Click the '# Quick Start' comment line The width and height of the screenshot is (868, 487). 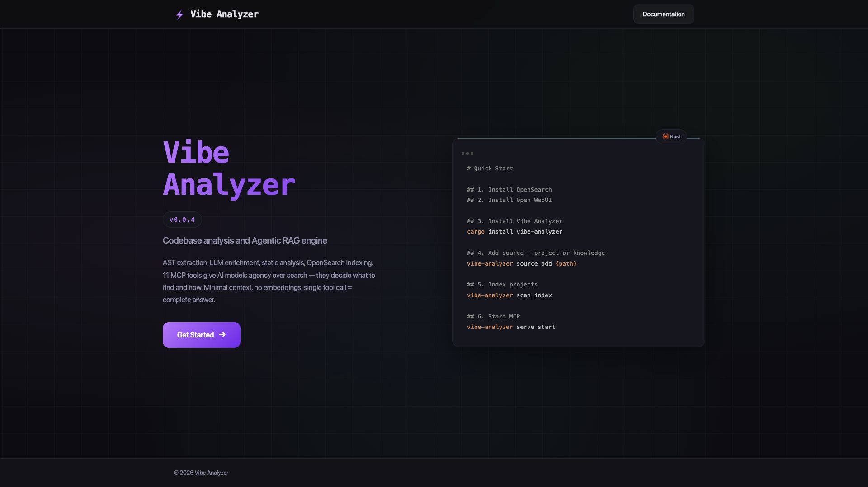490,169
